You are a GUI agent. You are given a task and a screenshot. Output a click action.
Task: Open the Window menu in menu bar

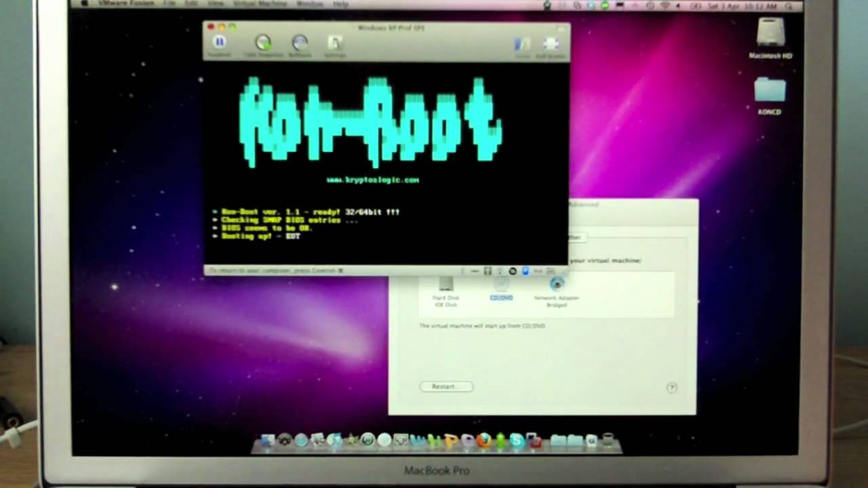click(310, 4)
